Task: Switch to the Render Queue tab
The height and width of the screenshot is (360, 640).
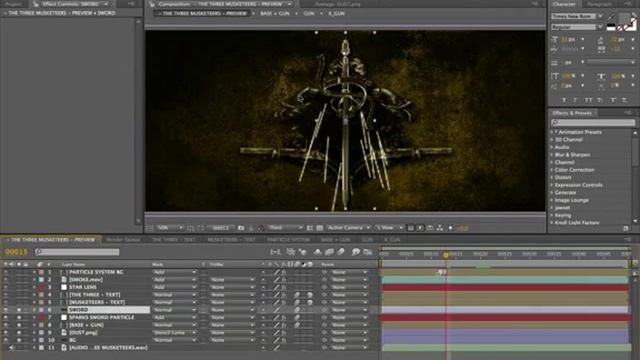Action: [123, 240]
